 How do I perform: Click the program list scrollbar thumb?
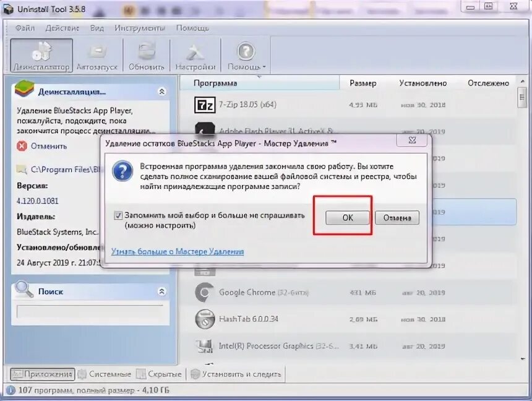click(x=522, y=97)
